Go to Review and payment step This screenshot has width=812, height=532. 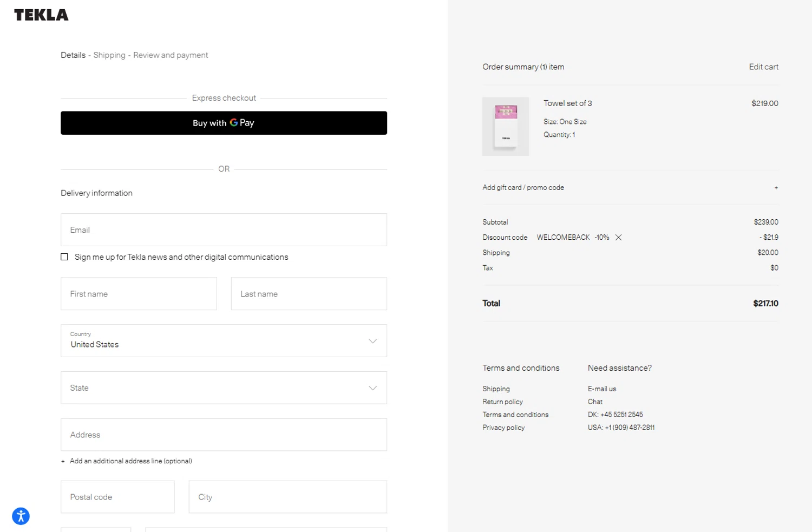[x=171, y=55]
